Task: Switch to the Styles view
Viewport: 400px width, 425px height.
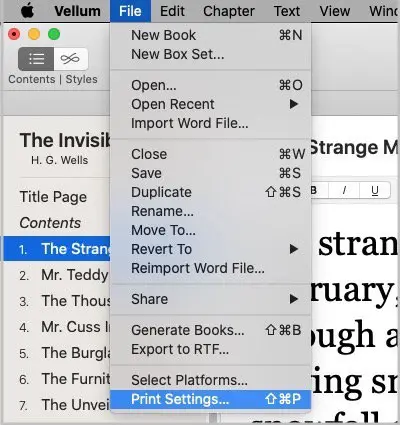Action: (x=71, y=59)
